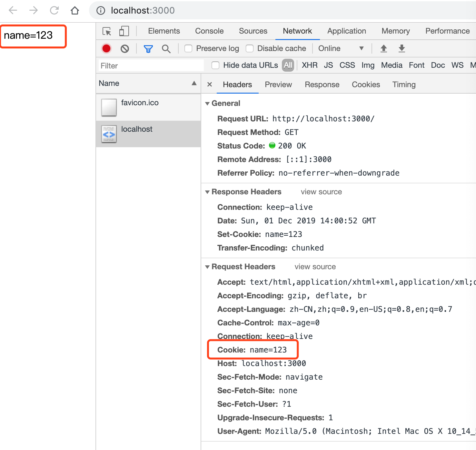Viewport: 476px width, 450px height.
Task: Toggle the device toolbar icon
Action: tap(124, 31)
